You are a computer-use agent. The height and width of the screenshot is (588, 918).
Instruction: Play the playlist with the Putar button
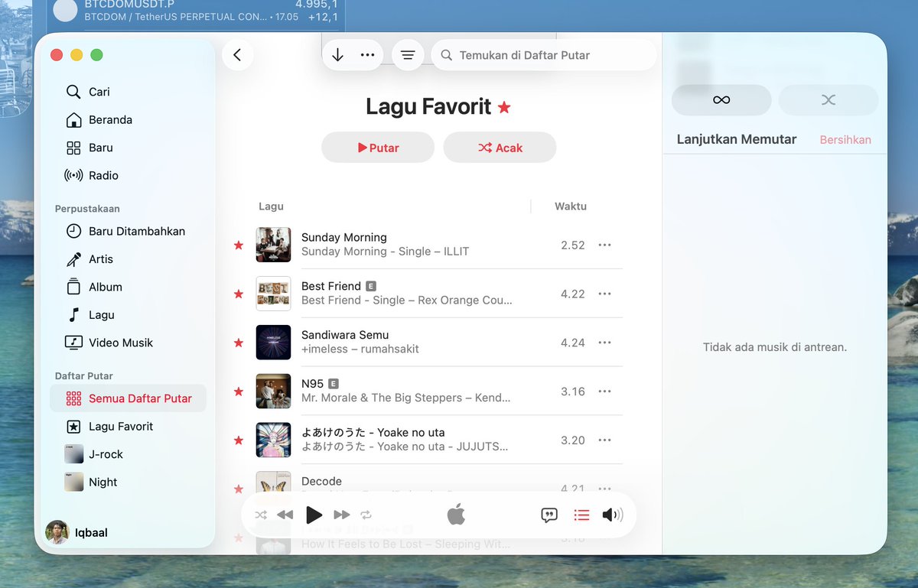[x=378, y=148]
